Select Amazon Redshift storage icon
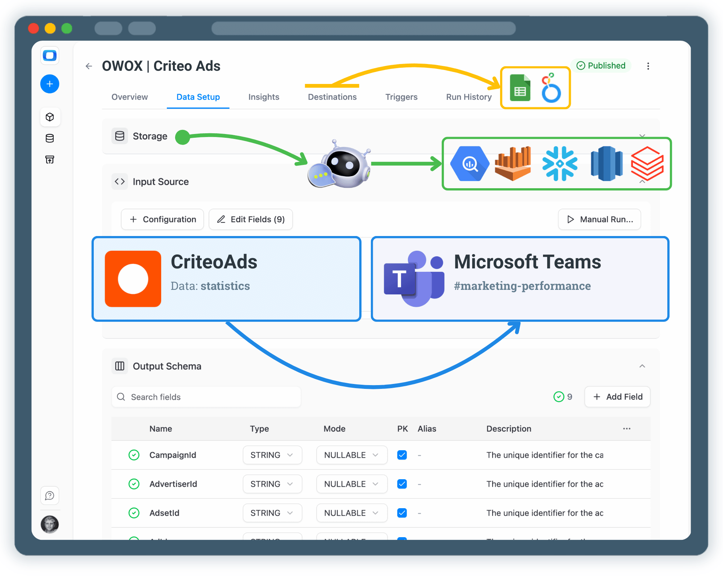This screenshot has height=588, width=723. [x=607, y=163]
